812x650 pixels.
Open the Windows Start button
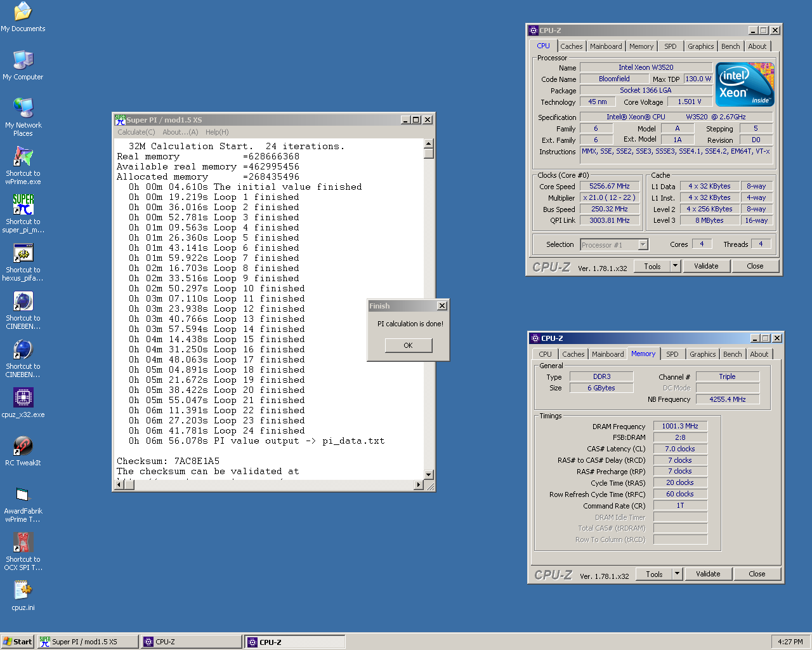pos(17,642)
